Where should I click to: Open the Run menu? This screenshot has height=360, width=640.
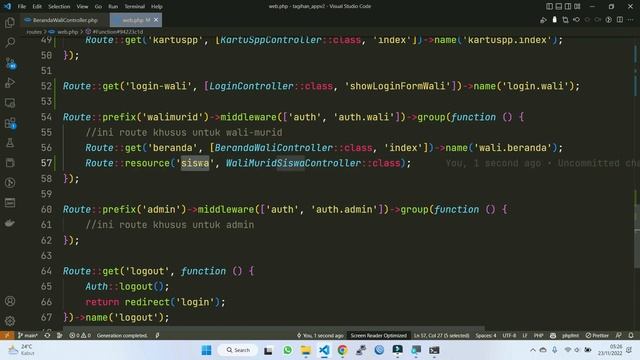113,7
